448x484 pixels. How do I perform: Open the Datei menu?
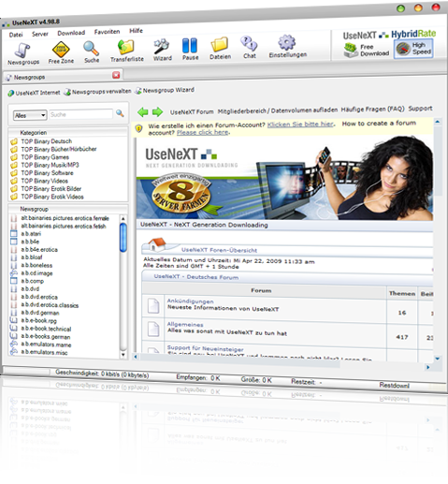16,35
